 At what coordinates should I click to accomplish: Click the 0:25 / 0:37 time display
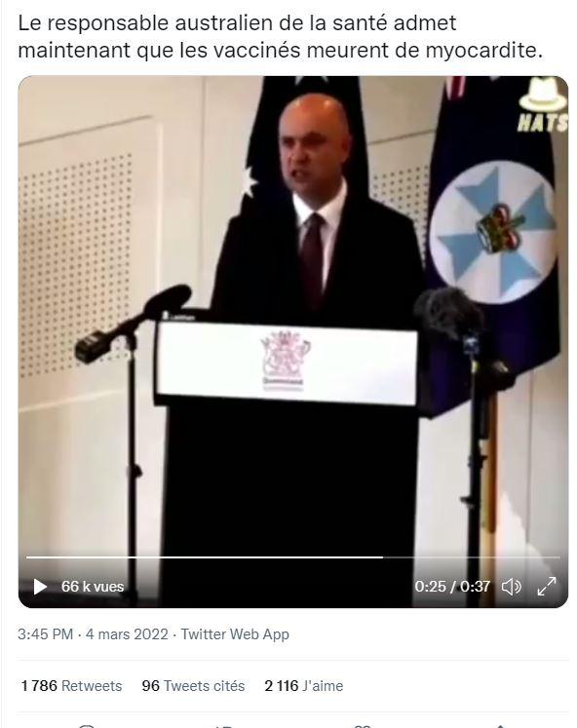pos(452,587)
